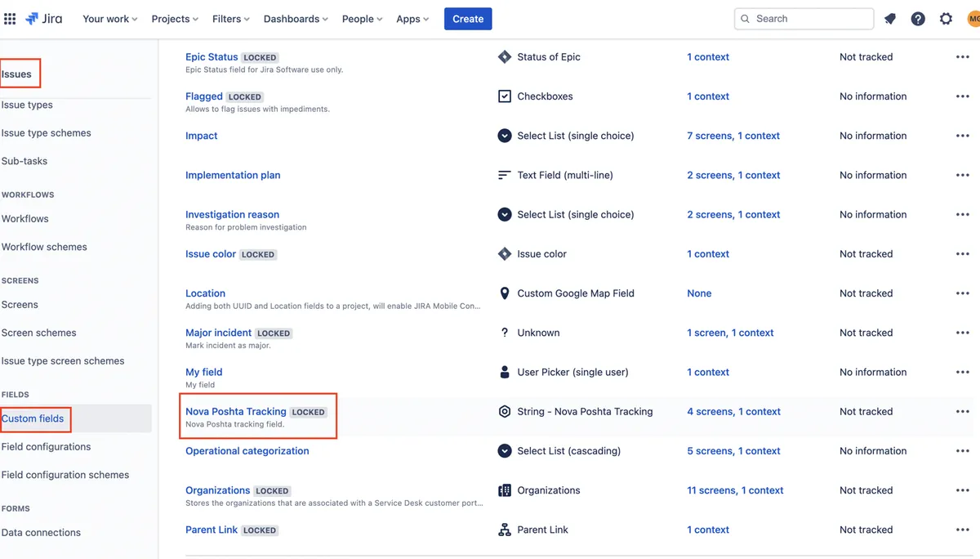Click the Custom Google Map Field pin icon
The width and height of the screenshot is (980, 559).
coord(505,293)
